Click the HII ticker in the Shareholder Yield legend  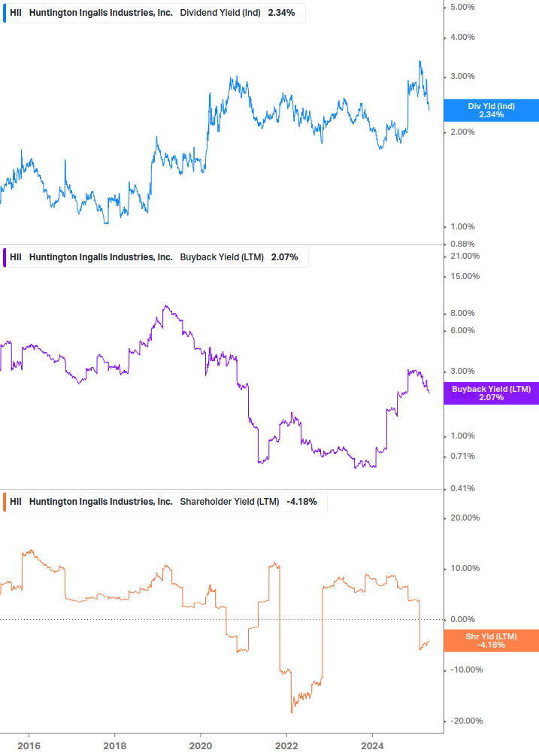click(x=16, y=502)
